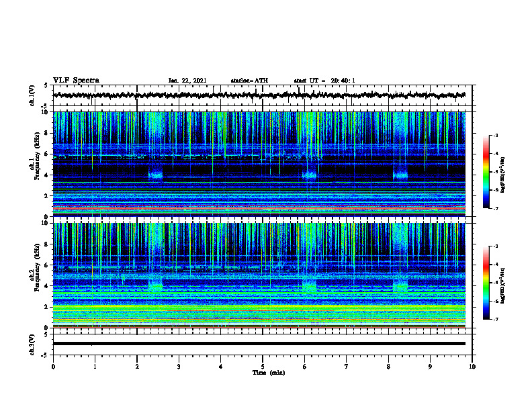
Task: Click the ch.1 voltage waveform trace
Action: click(259, 95)
